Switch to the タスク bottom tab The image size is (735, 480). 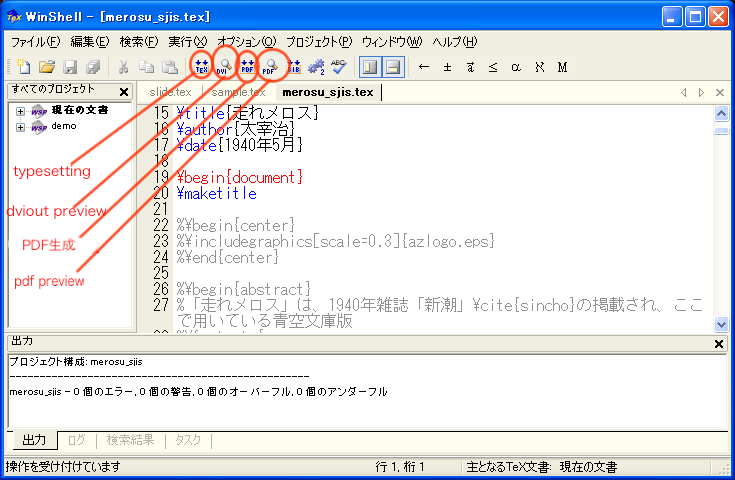point(188,440)
